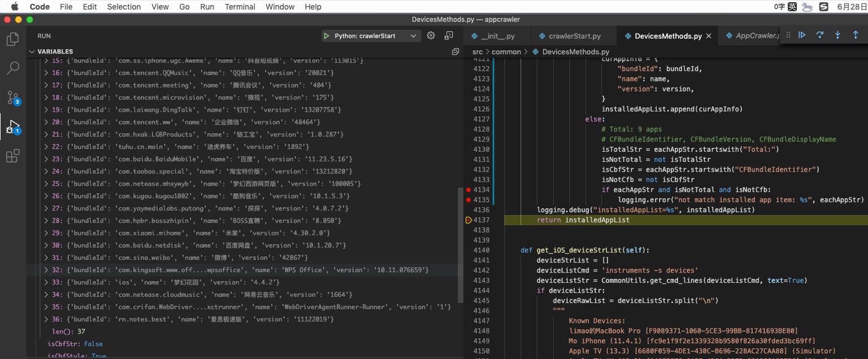868x359 pixels.
Task: Click the Sogou S icon in menu bar
Action: (824, 7)
